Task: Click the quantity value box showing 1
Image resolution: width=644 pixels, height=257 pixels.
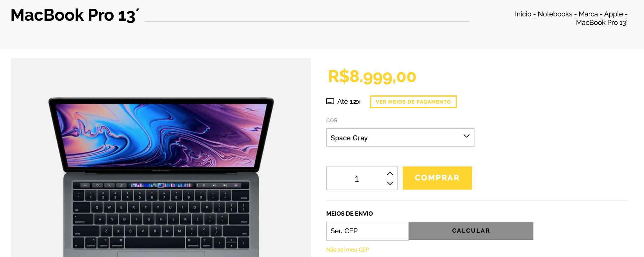Action: pyautogui.click(x=357, y=178)
